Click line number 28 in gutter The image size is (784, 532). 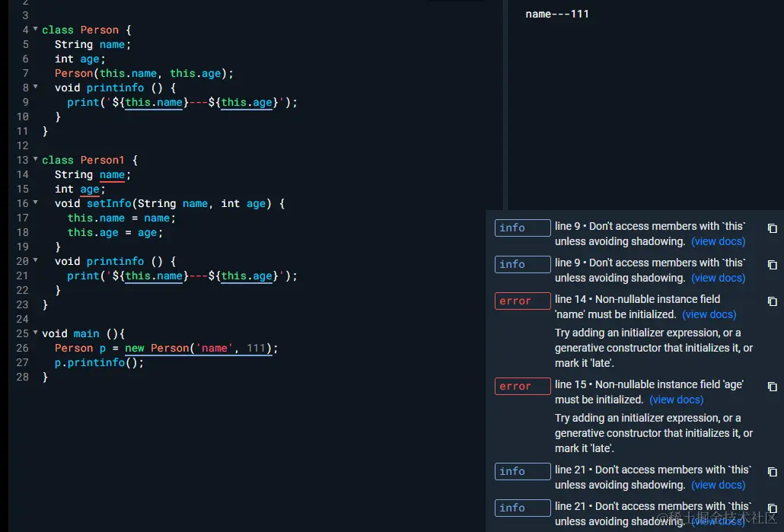click(23, 377)
